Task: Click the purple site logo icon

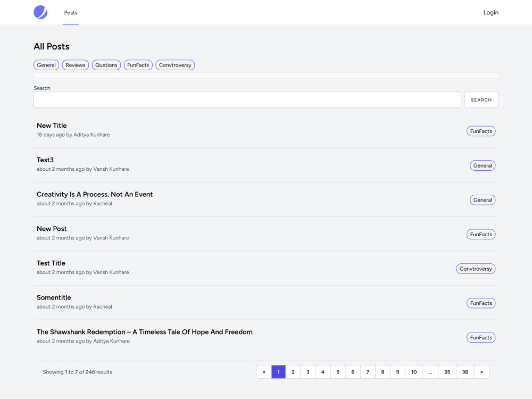Action: pyautogui.click(x=40, y=12)
